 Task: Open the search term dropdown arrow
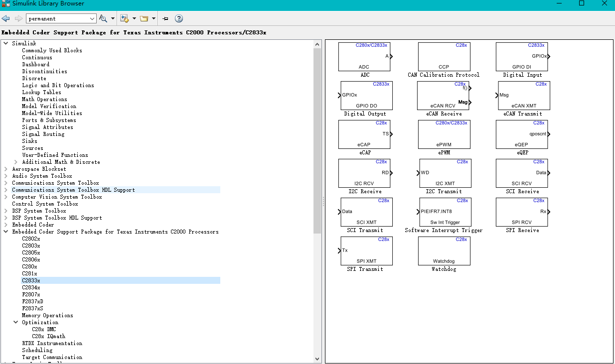(x=92, y=18)
